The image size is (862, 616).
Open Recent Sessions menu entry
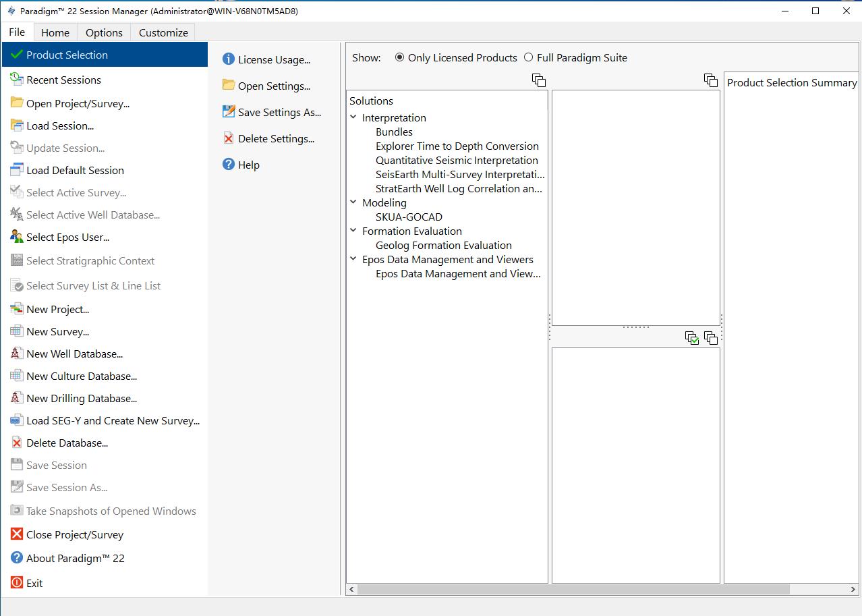click(105, 80)
